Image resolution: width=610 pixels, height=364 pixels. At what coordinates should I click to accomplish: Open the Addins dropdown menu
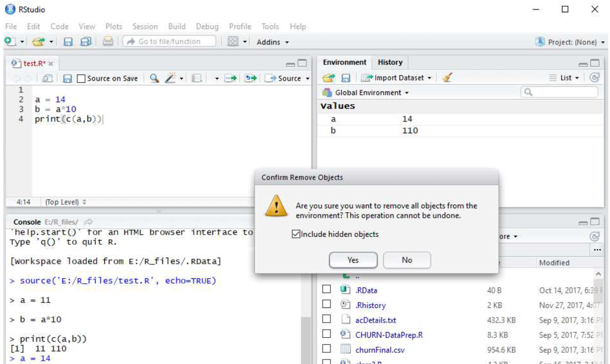tap(273, 42)
